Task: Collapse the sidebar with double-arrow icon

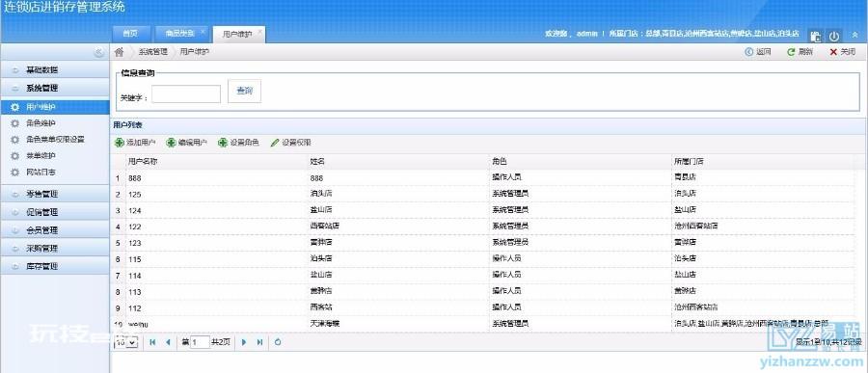Action: coord(98,52)
